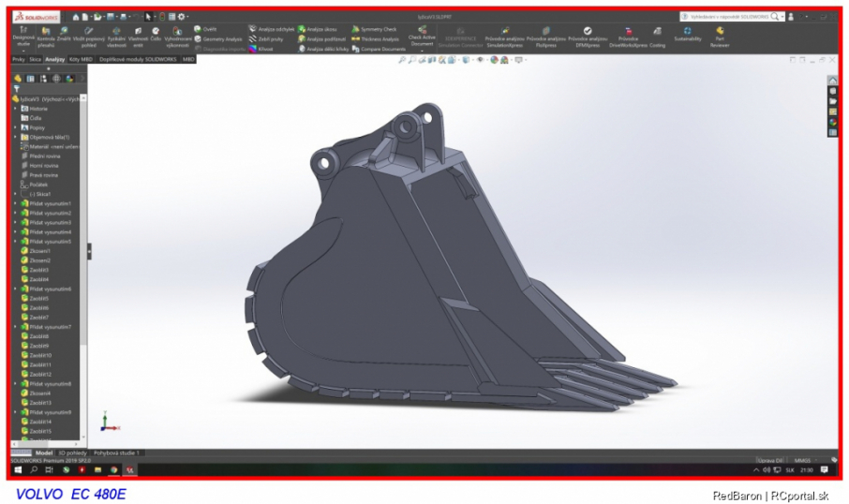Open Edit Appearance in view toolbar
This screenshot has height=504, width=849.
(x=494, y=60)
